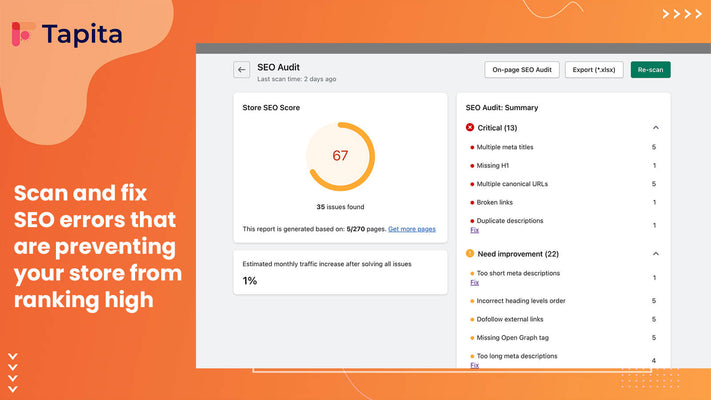This screenshot has height=400, width=711.
Task: Click the back arrow beside SEO Audit
Action: point(241,70)
